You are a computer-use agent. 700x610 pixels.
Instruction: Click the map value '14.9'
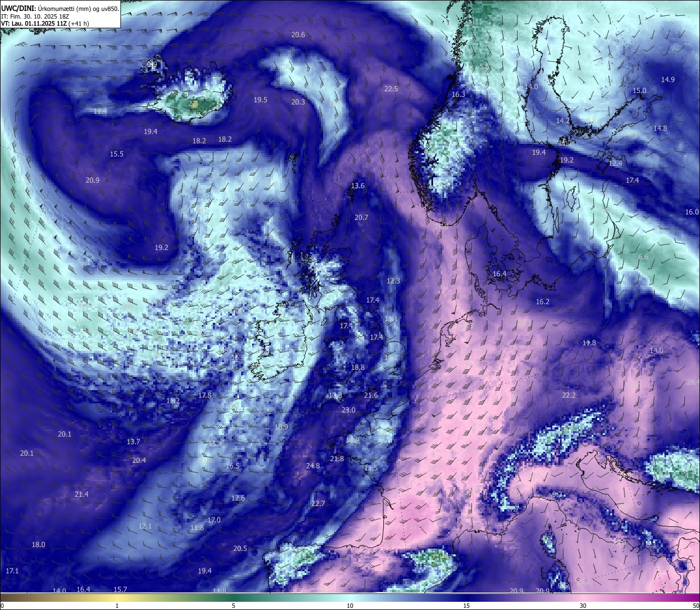[x=668, y=79]
